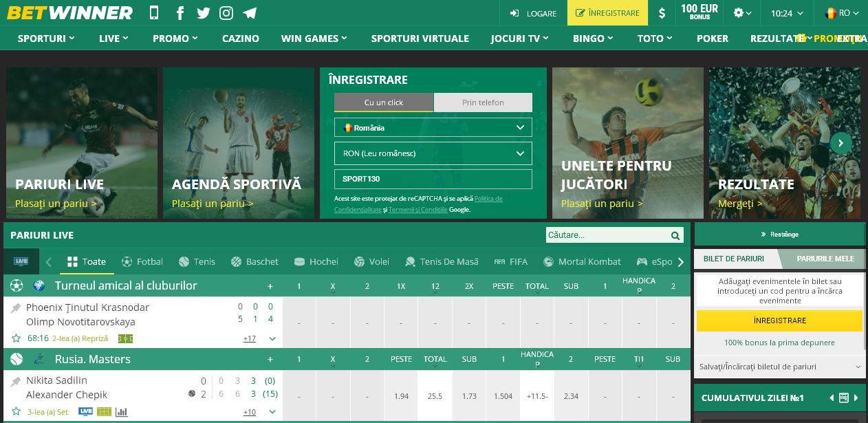Show more sports in the filter bar
This screenshot has width=868, height=423.
pyautogui.click(x=681, y=262)
